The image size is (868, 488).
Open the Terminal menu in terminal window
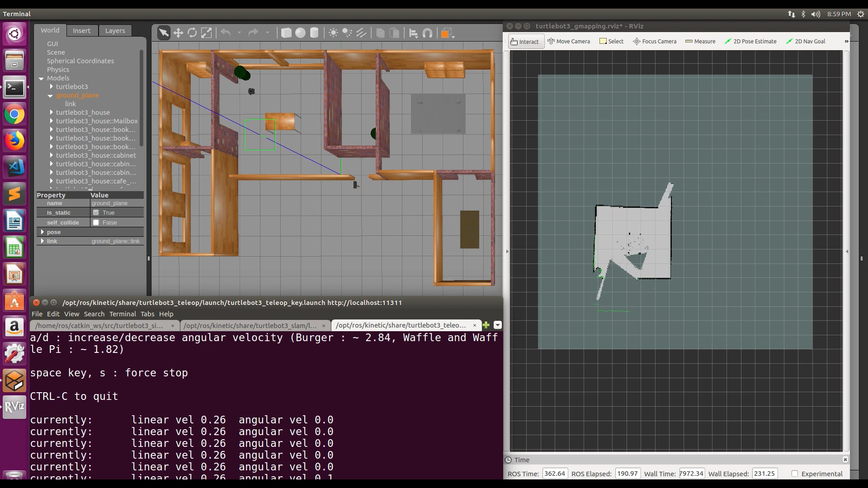tap(122, 314)
